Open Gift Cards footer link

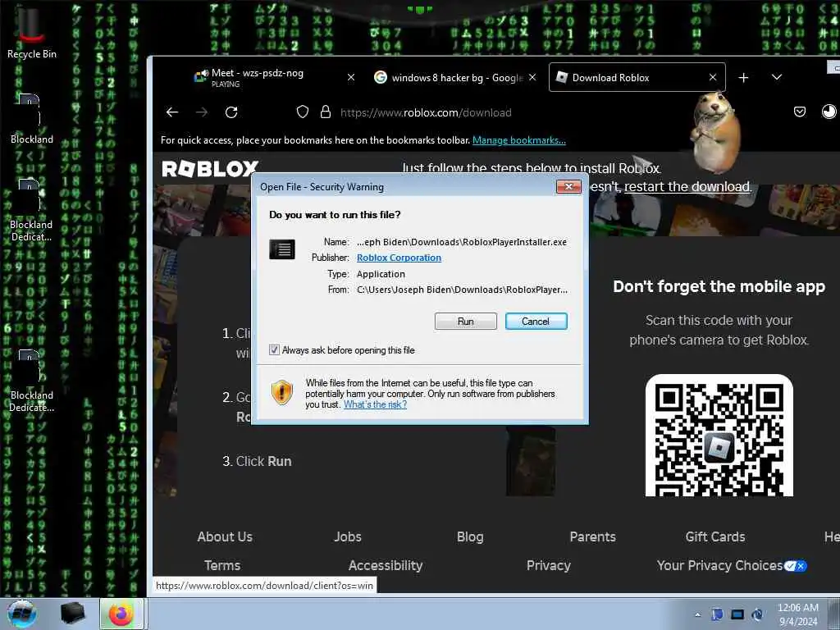point(715,536)
